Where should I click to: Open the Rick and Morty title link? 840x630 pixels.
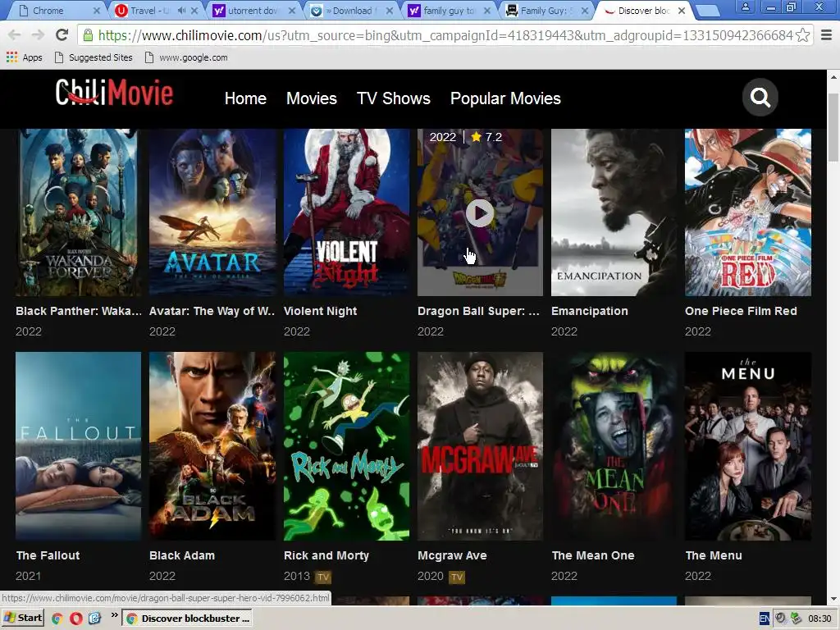click(x=326, y=555)
